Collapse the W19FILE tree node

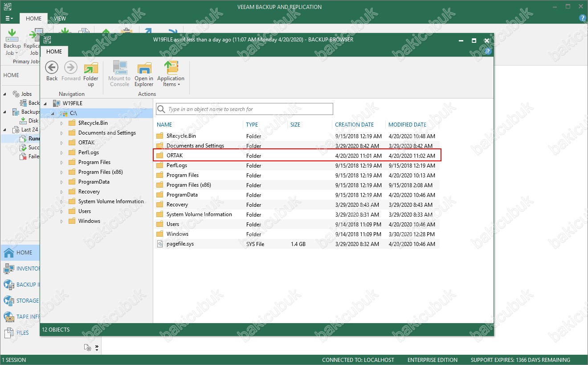click(x=45, y=103)
